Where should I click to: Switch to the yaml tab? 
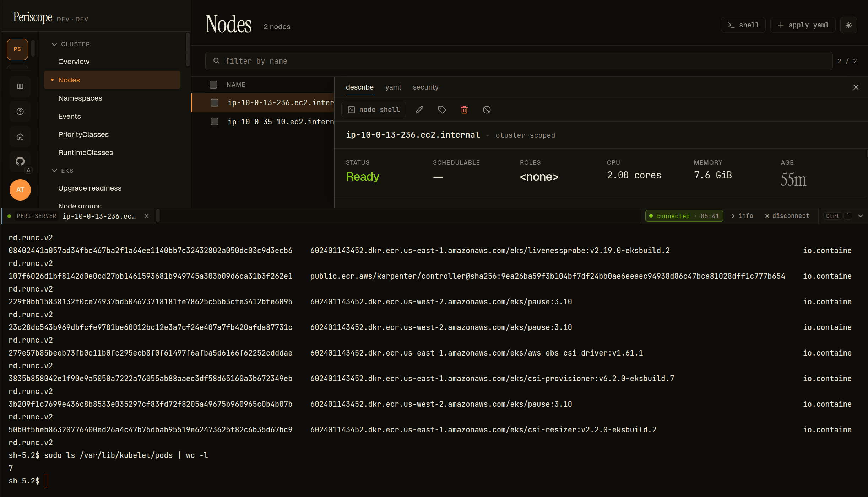click(393, 87)
